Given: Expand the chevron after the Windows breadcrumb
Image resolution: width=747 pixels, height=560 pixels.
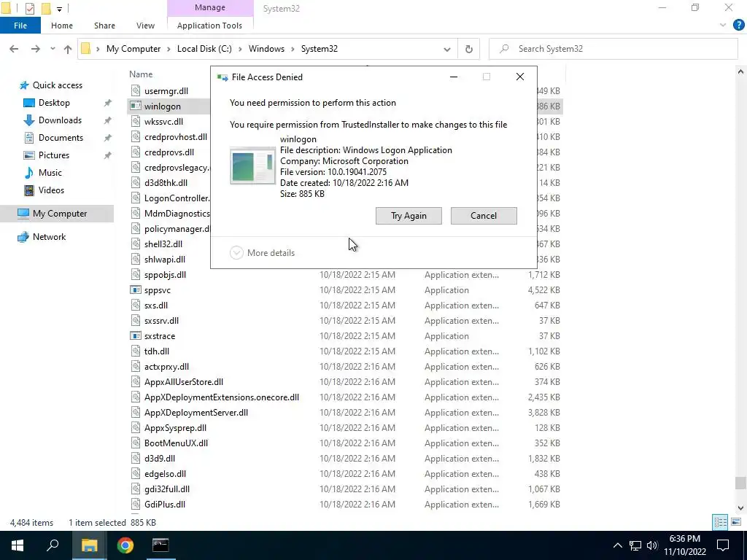Looking at the screenshot, I should pyautogui.click(x=293, y=49).
